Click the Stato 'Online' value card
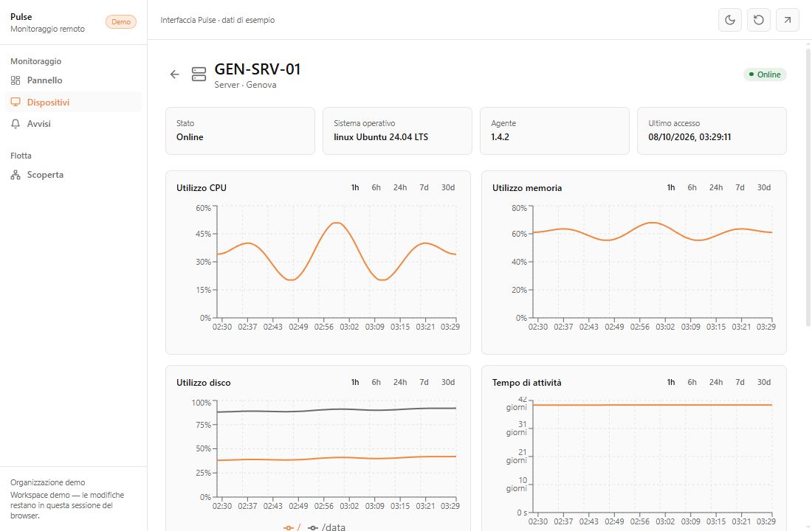The image size is (812, 531). pyautogui.click(x=241, y=131)
